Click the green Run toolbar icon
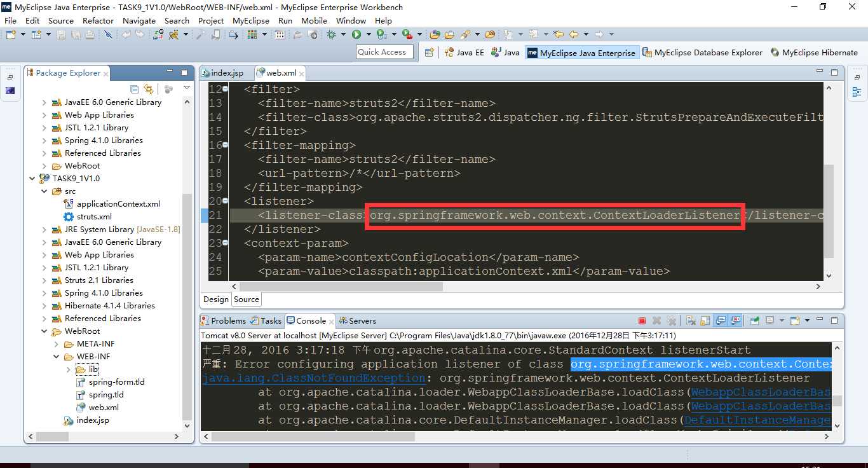The height and width of the screenshot is (468, 868). [x=356, y=34]
